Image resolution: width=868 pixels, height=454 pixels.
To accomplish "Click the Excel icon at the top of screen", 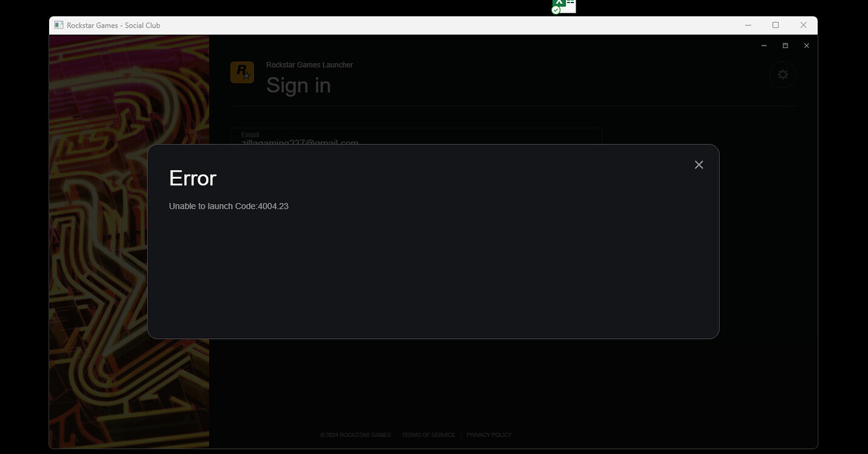I will click(x=562, y=5).
